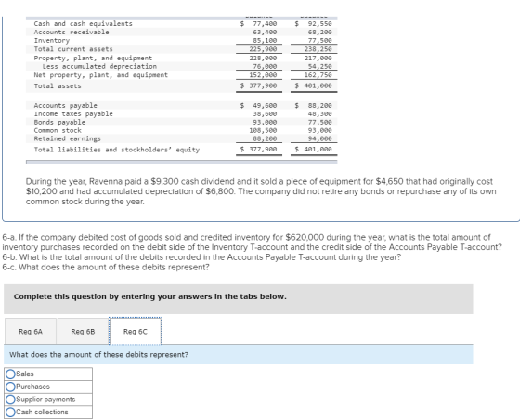This screenshot has width=520, height=420.
Task: Click the 217,000 property value
Action: (x=318, y=58)
